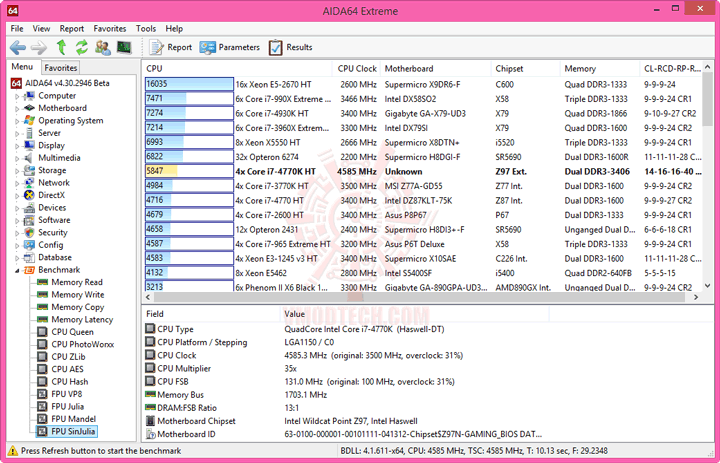Image resolution: width=720 pixels, height=463 pixels.
Task: Select the Security shield icon
Action: click(29, 232)
